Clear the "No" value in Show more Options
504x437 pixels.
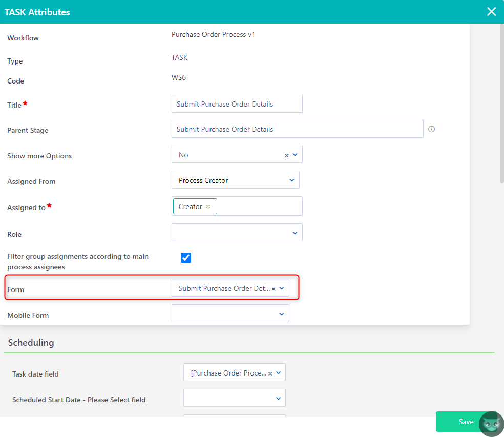pyautogui.click(x=286, y=154)
